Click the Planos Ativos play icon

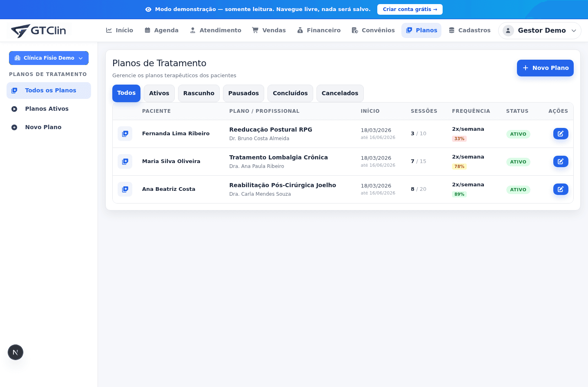[x=14, y=109]
